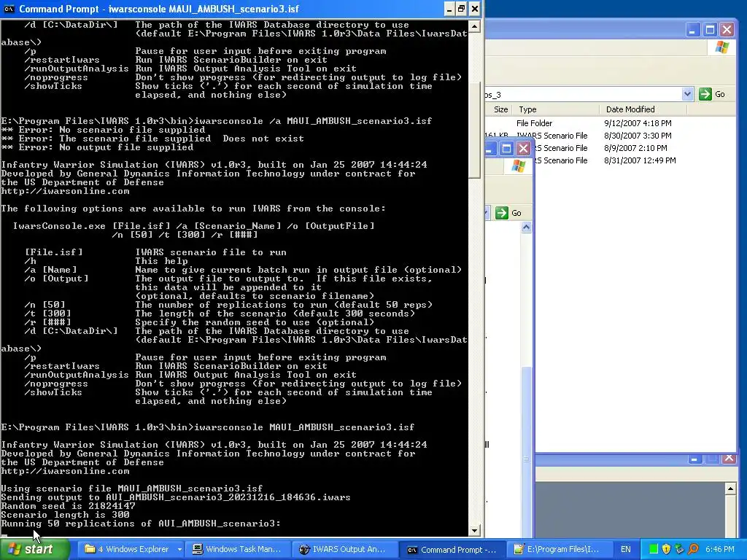The image size is (747, 560).
Task: Open the address bar dropdown in back Explorer window
Action: pyautogui.click(x=687, y=94)
